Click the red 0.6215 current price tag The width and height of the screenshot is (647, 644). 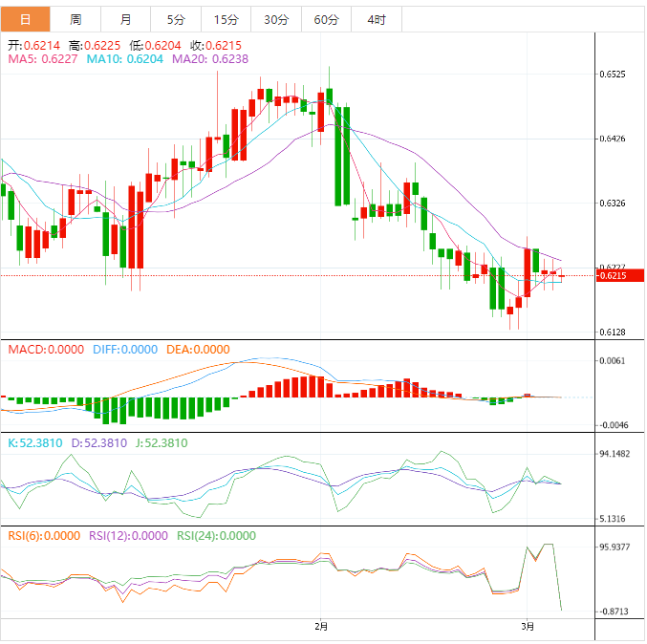(612, 276)
